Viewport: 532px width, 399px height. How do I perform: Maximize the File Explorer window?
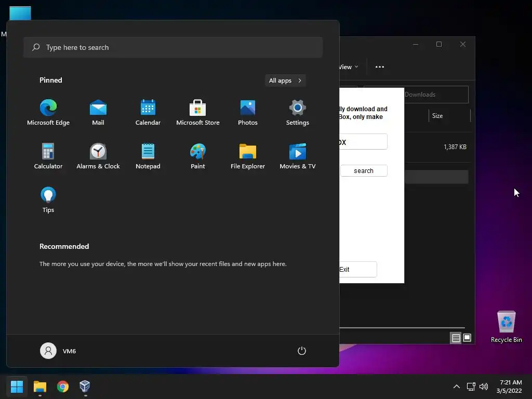[439, 44]
